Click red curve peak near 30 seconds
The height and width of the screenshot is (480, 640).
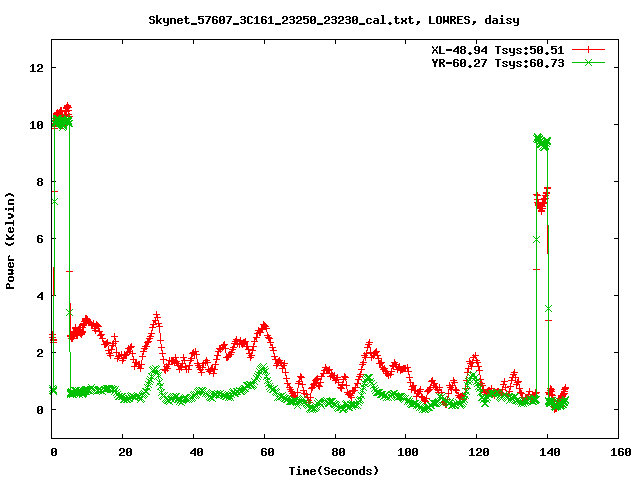(157, 316)
